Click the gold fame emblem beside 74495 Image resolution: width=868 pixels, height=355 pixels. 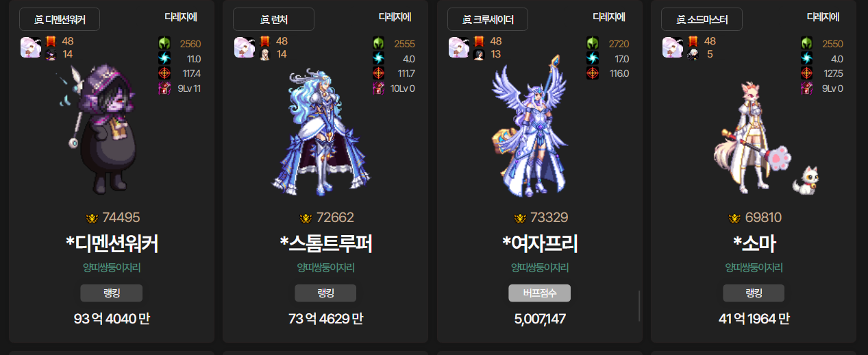92,218
